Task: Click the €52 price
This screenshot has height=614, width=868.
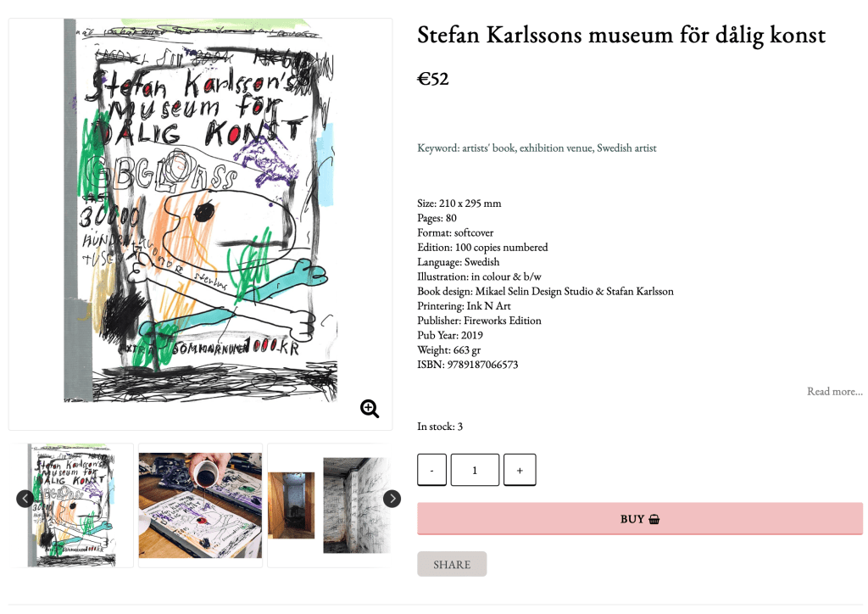Action: (432, 79)
